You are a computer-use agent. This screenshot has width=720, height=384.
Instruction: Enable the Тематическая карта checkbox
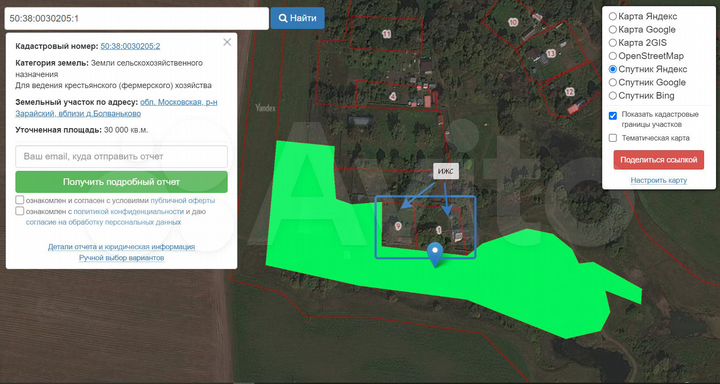click(x=613, y=138)
